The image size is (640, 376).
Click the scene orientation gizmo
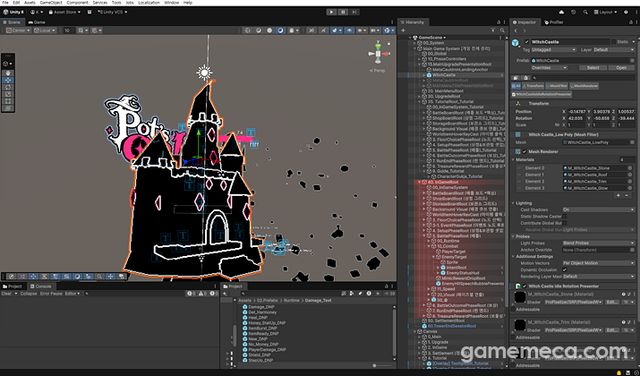[379, 54]
